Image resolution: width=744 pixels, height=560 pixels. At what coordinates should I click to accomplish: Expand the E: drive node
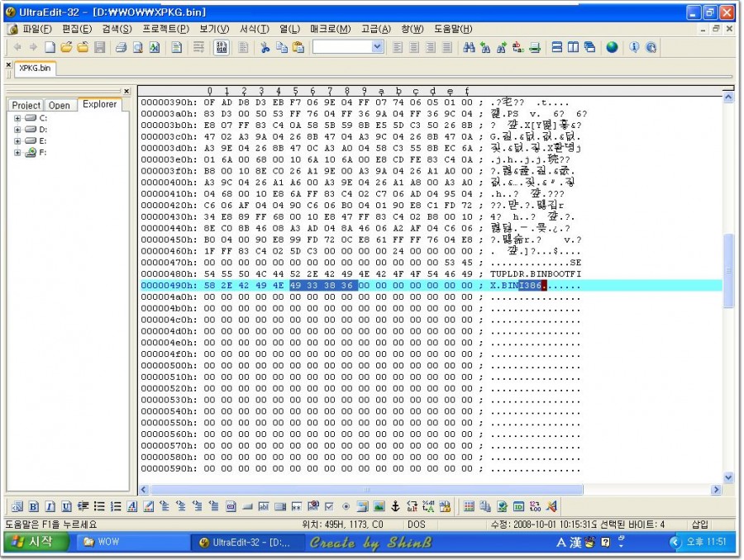click(x=17, y=141)
